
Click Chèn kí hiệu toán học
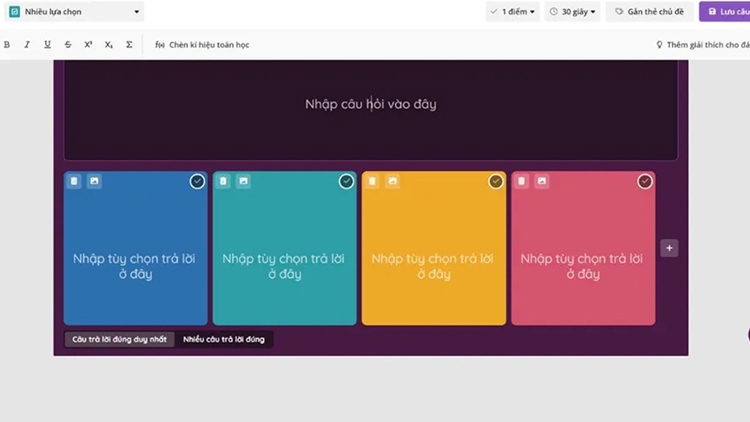202,44
